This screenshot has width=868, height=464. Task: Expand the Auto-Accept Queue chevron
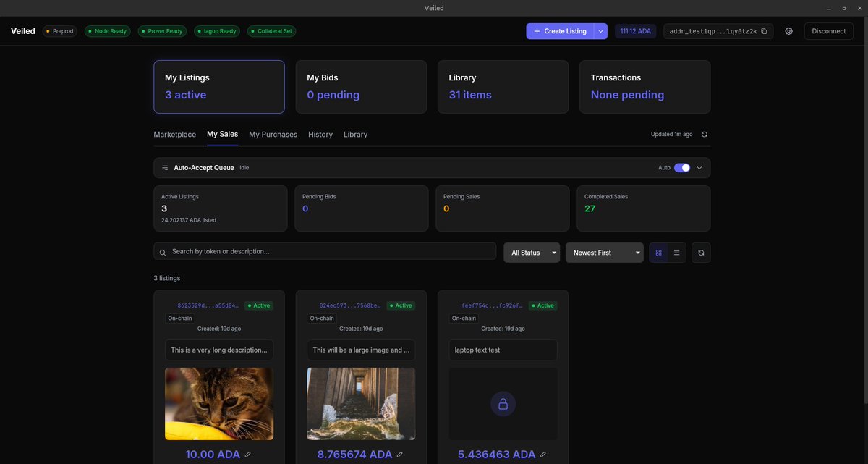[699, 167]
